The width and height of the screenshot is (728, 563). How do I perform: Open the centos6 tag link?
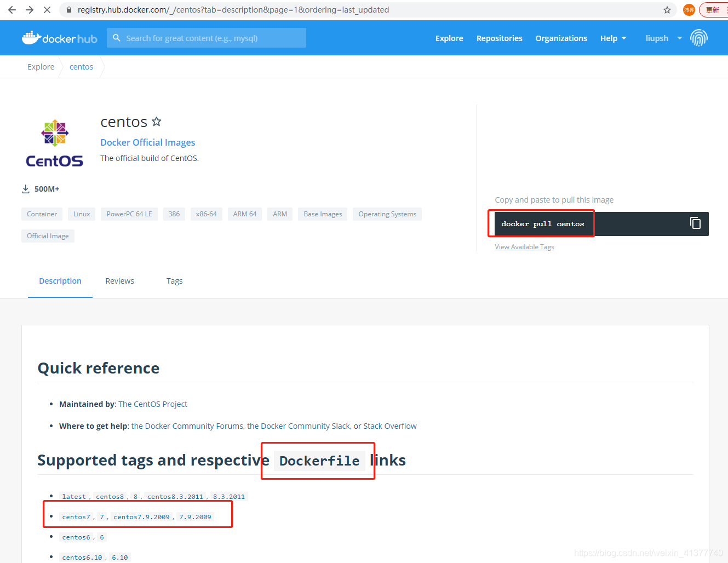pyautogui.click(x=76, y=537)
